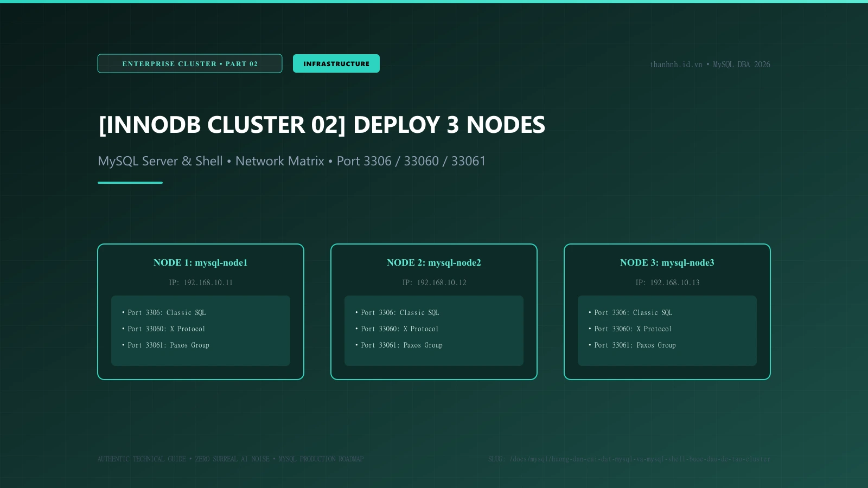The height and width of the screenshot is (488, 868).
Task: Select the NODE 1: mysql-node1 heading
Action: [201, 262]
